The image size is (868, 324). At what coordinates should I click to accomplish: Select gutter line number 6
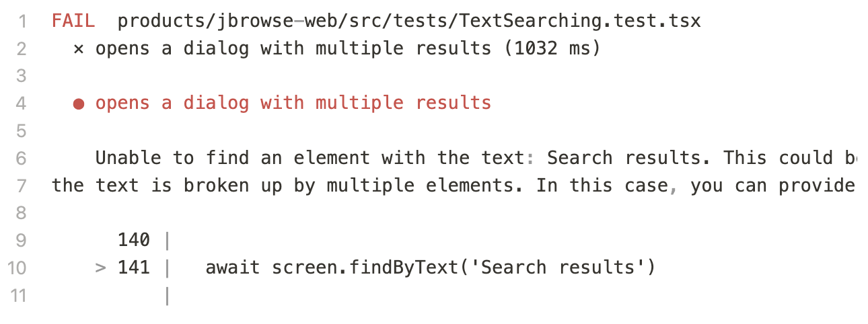coord(22,158)
